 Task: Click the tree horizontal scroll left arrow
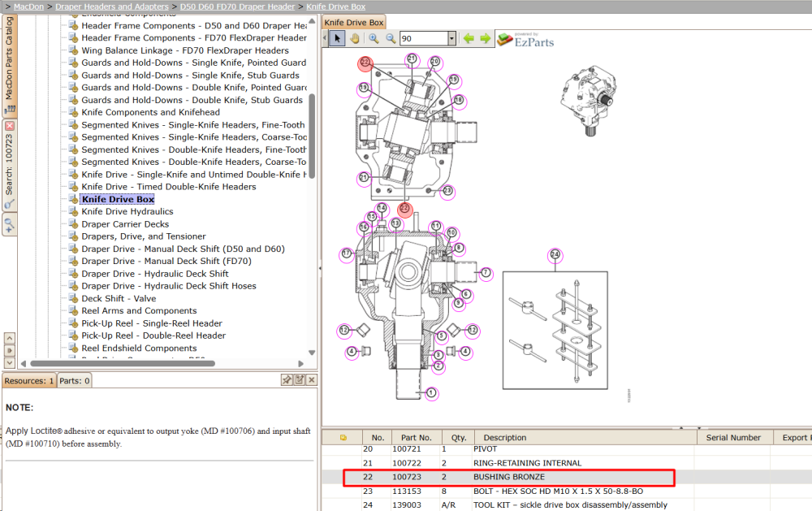(x=24, y=363)
